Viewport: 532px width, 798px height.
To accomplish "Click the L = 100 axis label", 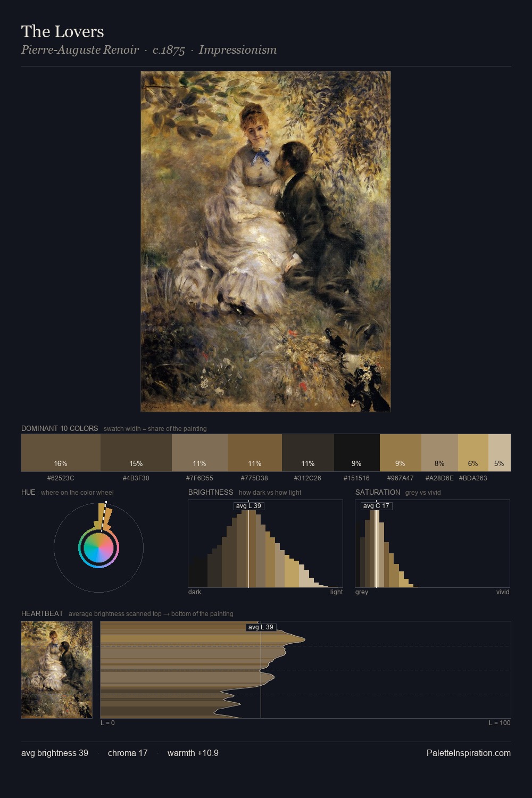I will point(500,722).
